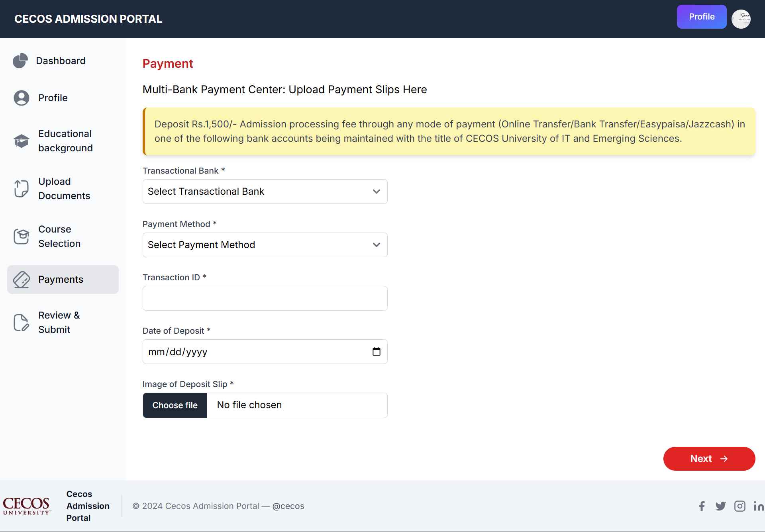765x532 pixels.
Task: Click the Course Selection sidebar icon
Action: [22, 237]
